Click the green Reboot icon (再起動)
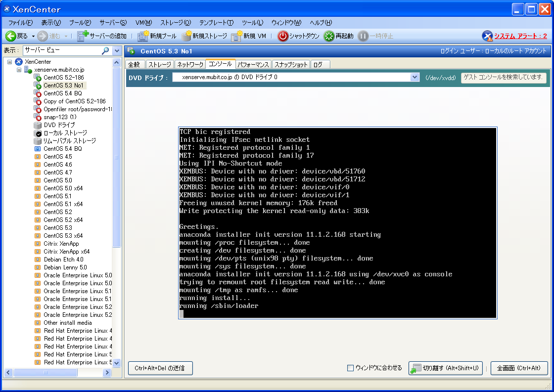This screenshot has width=554, height=392. [329, 36]
